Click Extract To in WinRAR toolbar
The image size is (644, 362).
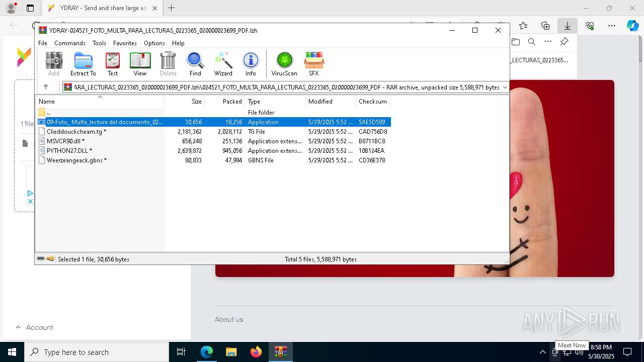(x=83, y=64)
